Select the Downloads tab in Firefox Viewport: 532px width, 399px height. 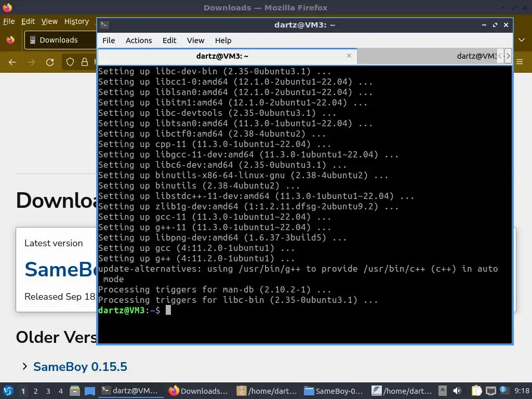point(60,40)
